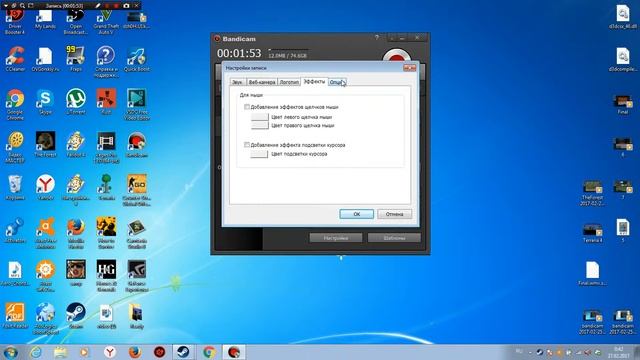This screenshot has width=640, height=360.
Task: Click taskbar clock showing date
Action: coord(618,352)
